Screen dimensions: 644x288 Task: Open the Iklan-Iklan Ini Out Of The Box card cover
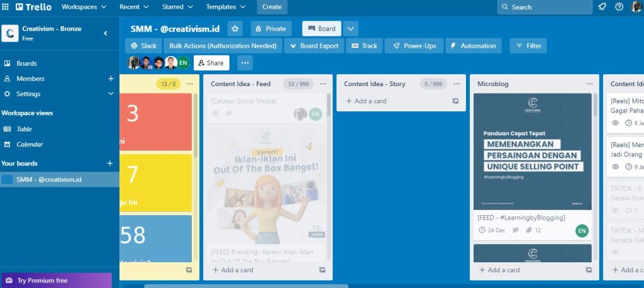[266, 186]
